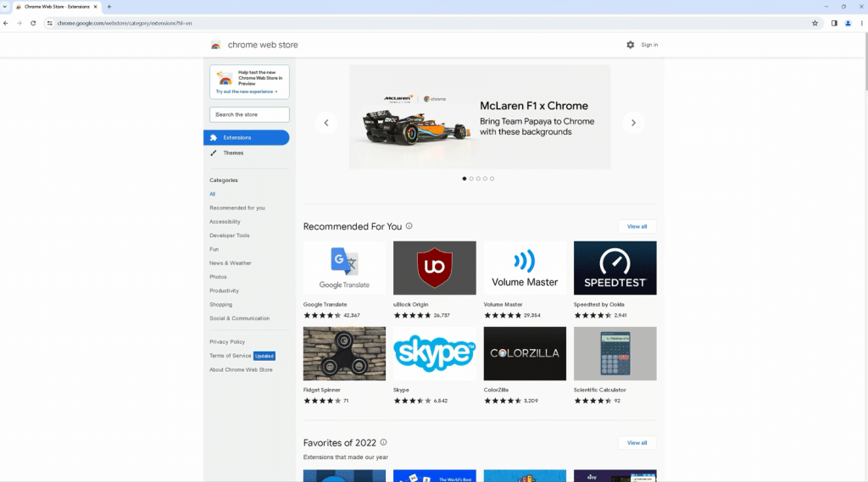
Task: Choose the Photos category
Action: [218, 277]
